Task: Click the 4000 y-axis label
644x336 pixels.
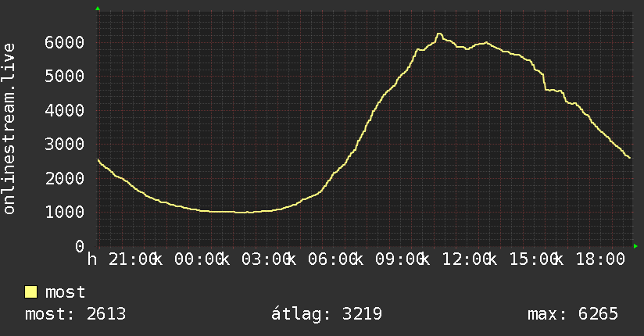Action: point(65,110)
